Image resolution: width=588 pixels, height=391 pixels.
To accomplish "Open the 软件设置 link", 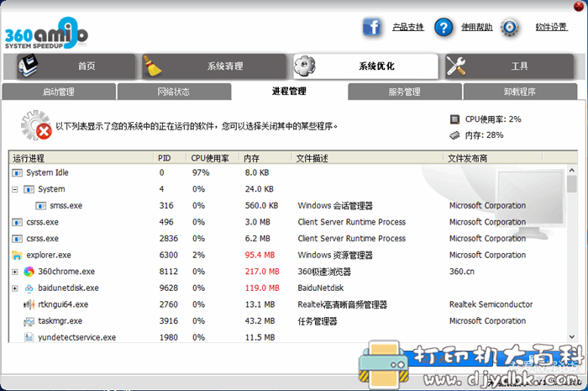I will pos(551,28).
